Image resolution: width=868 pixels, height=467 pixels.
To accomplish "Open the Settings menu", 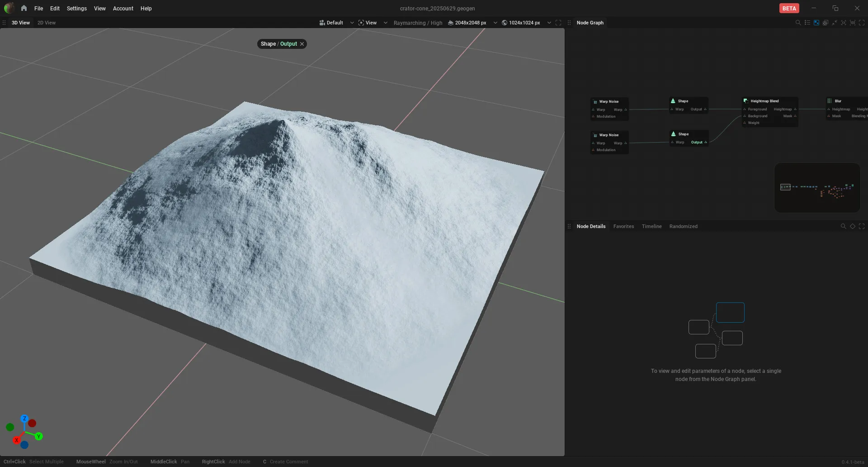I will tap(76, 9).
